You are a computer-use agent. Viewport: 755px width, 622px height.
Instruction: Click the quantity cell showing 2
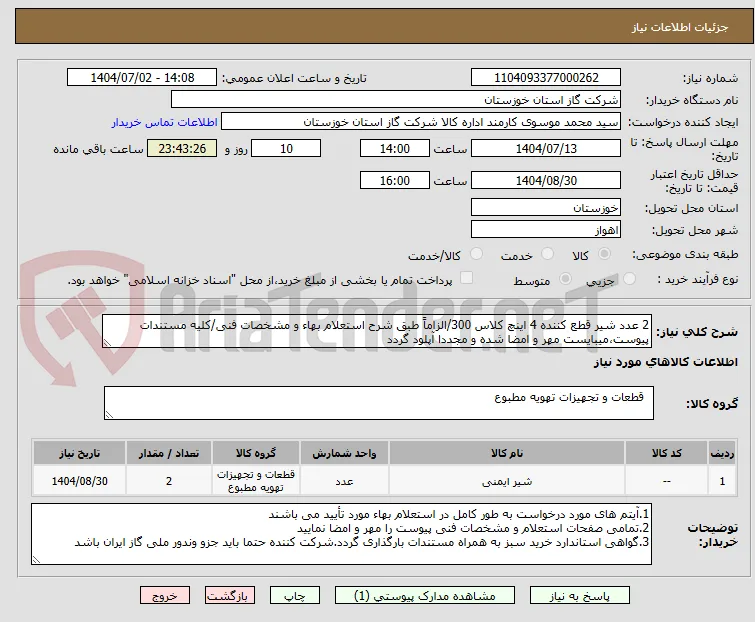click(169, 481)
